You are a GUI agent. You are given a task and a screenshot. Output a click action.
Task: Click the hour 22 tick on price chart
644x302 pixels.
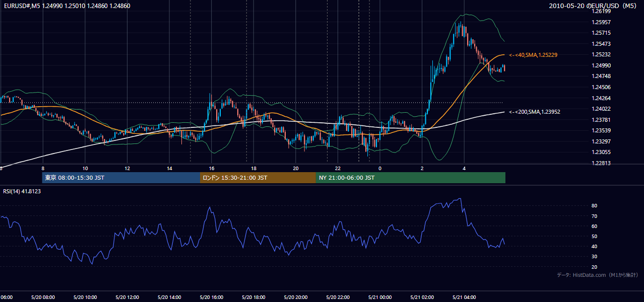coord(338,168)
